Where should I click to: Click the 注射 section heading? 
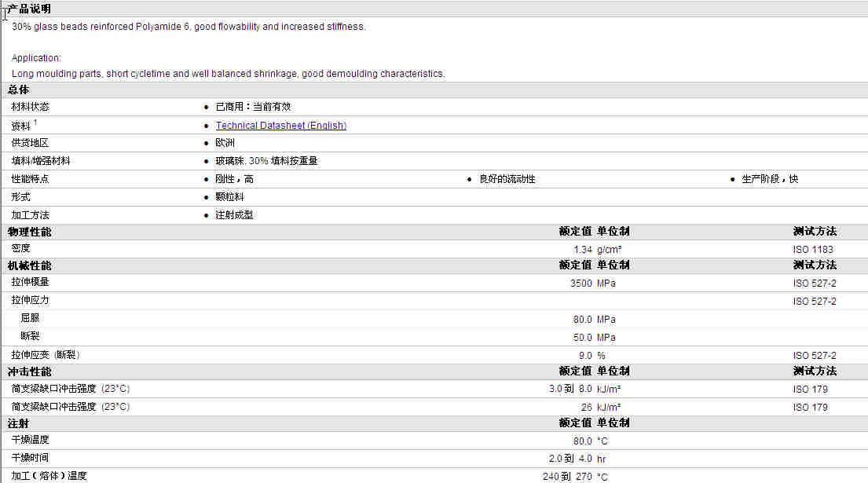19,423
